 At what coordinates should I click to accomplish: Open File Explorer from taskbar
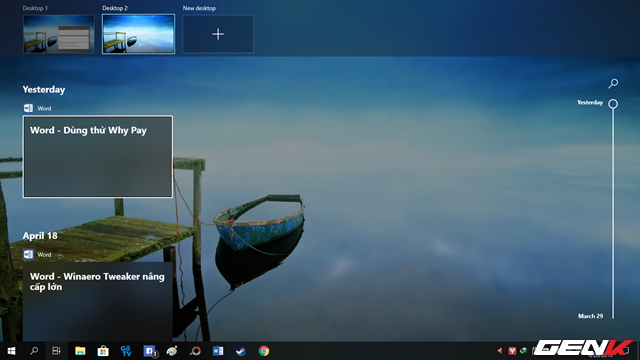click(80, 351)
